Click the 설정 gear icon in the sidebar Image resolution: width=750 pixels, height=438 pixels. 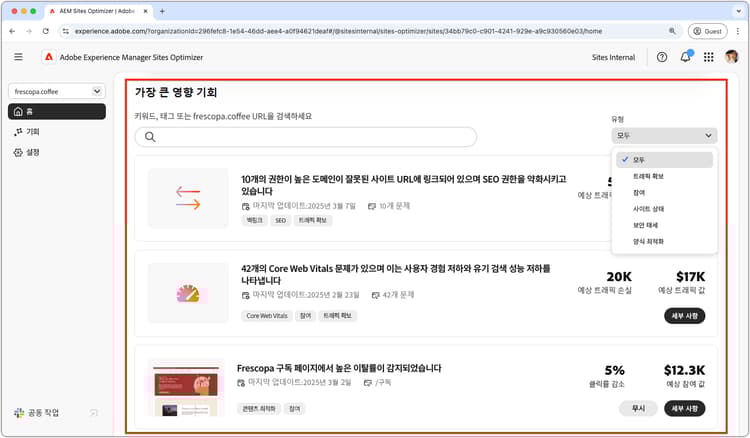pos(18,152)
